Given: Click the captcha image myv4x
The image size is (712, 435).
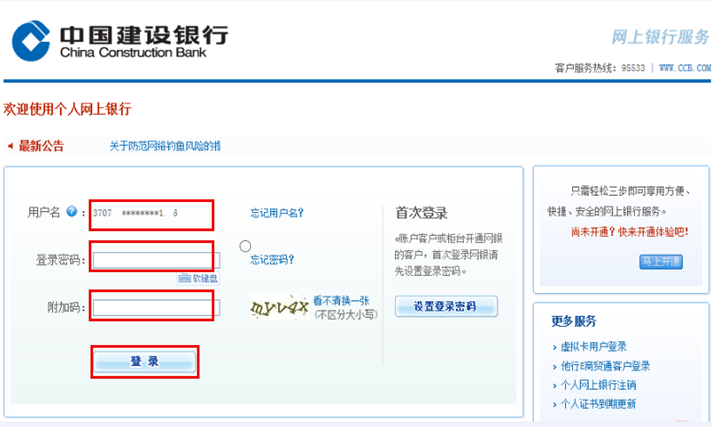Looking at the screenshot, I should 279,307.
